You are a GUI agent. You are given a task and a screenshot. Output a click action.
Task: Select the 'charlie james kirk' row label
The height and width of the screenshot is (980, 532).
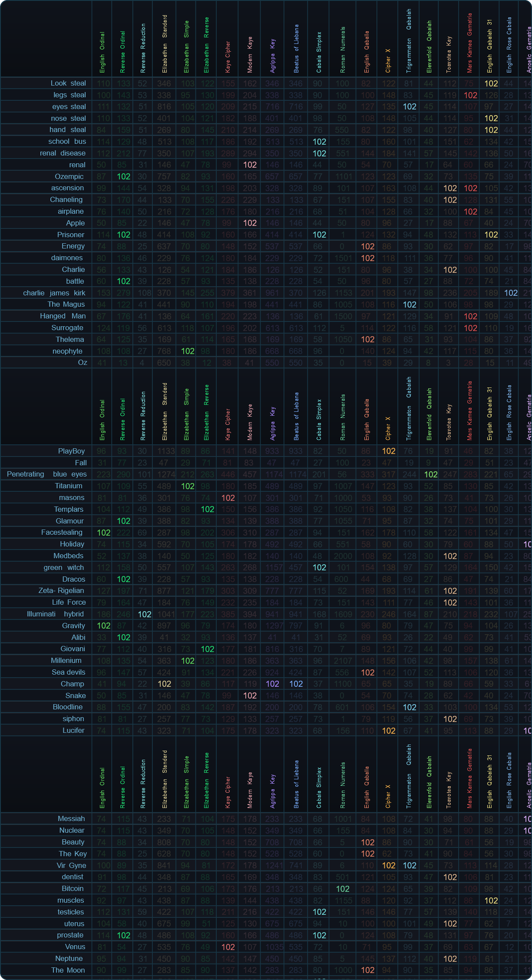pyautogui.click(x=54, y=293)
